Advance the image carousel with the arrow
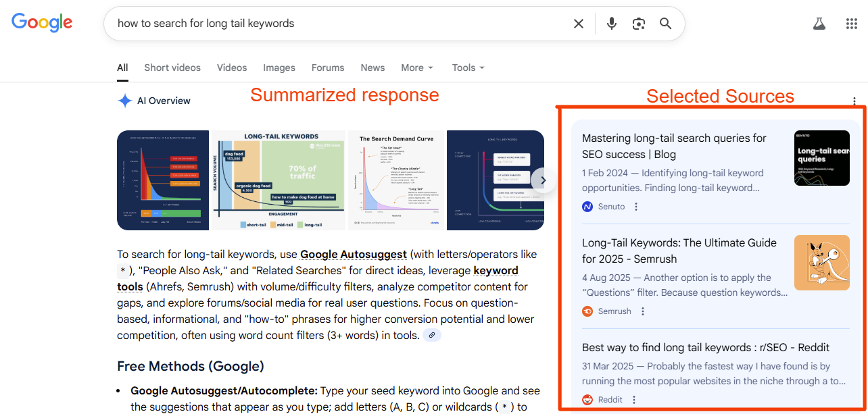The width and height of the screenshot is (868, 414). [543, 180]
